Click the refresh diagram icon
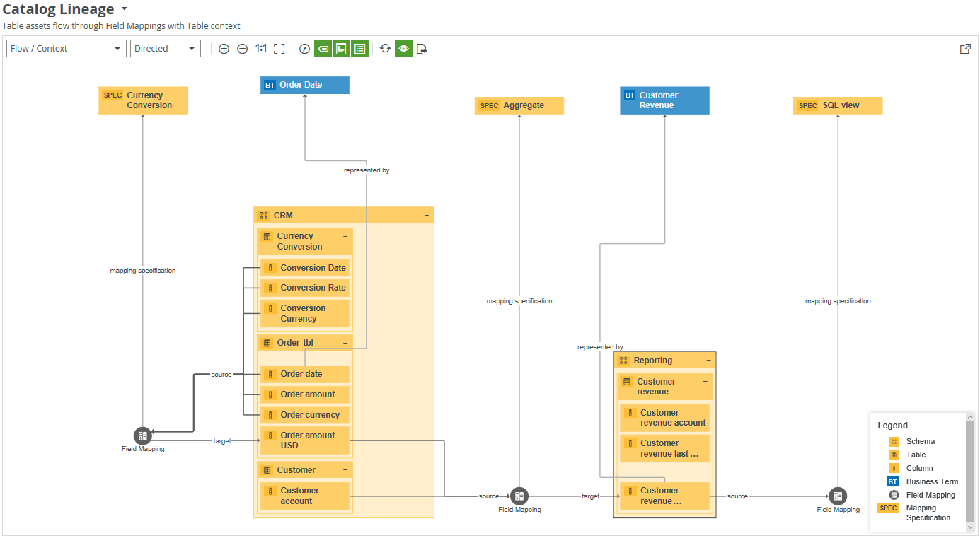The image size is (980, 538). pos(385,49)
